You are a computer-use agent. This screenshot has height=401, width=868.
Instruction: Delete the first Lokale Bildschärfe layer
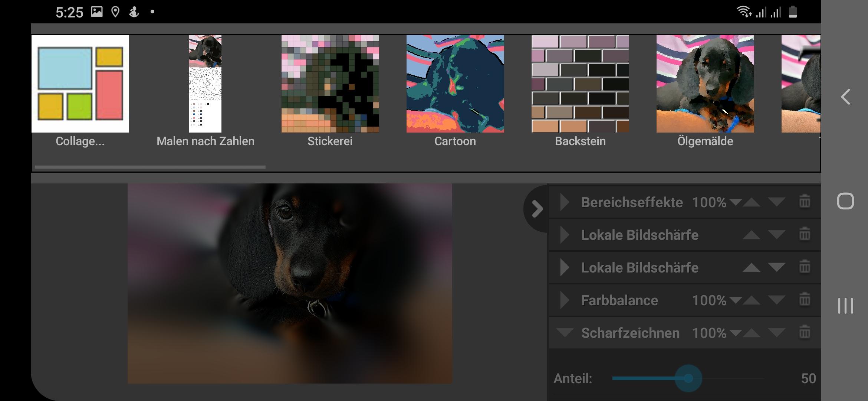pos(805,234)
